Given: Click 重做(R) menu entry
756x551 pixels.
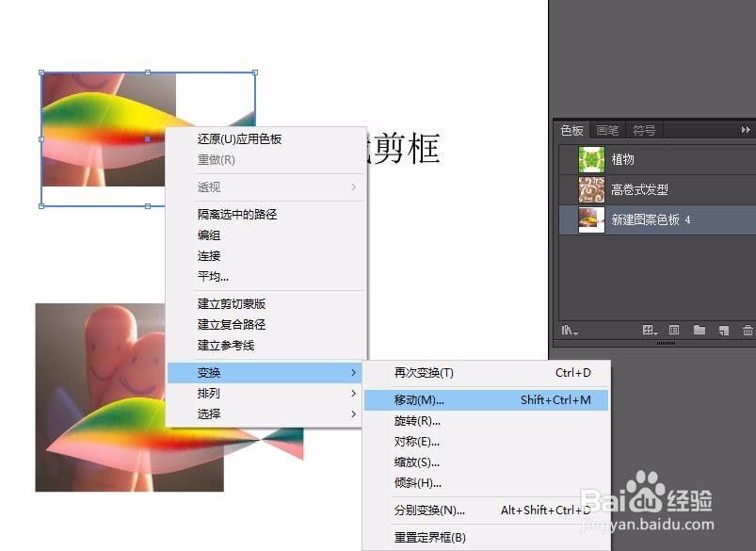Looking at the screenshot, I should [x=266, y=160].
